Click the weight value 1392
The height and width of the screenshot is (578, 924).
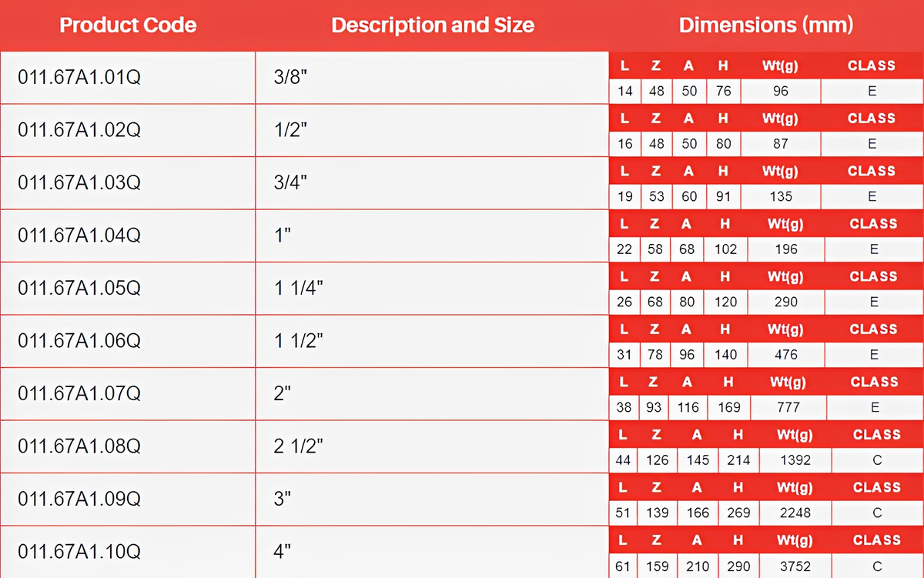click(x=795, y=460)
